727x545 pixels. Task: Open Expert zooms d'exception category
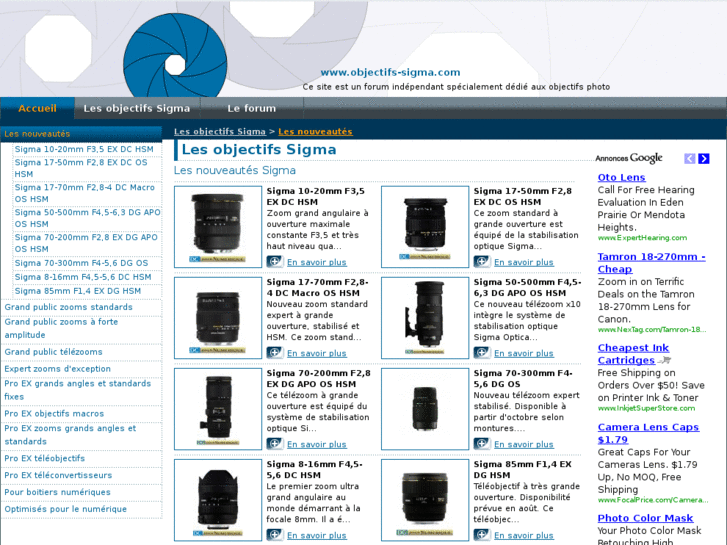click(x=57, y=369)
